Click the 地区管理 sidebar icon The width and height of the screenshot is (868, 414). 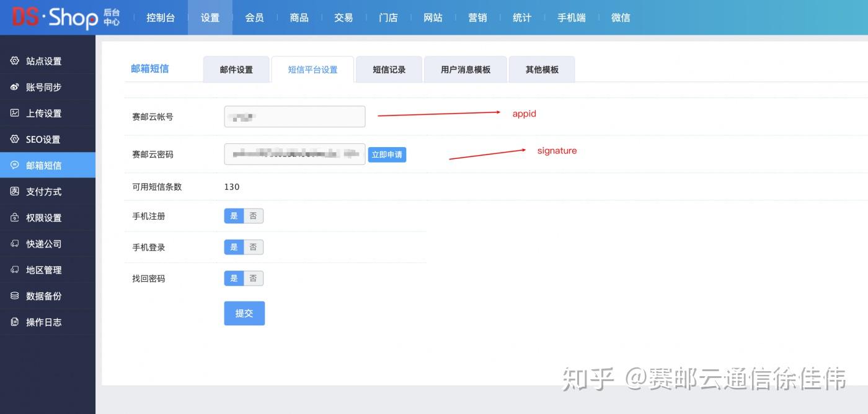(15, 269)
